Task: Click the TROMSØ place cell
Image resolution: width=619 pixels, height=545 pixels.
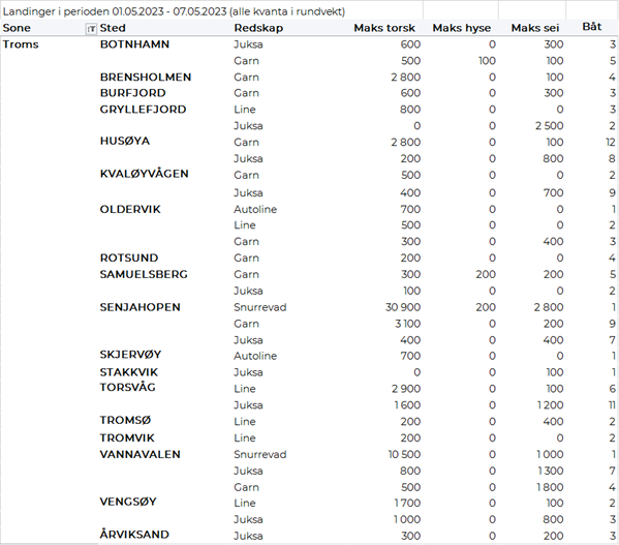Action: (124, 421)
